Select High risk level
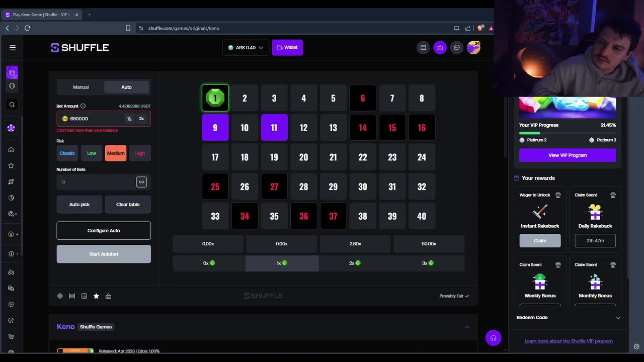The width and height of the screenshot is (644, 362). point(140,153)
